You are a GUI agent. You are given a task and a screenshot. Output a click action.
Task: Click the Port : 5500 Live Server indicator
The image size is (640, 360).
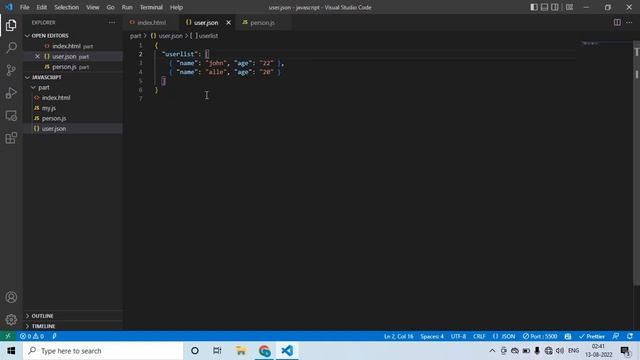[x=540, y=336]
